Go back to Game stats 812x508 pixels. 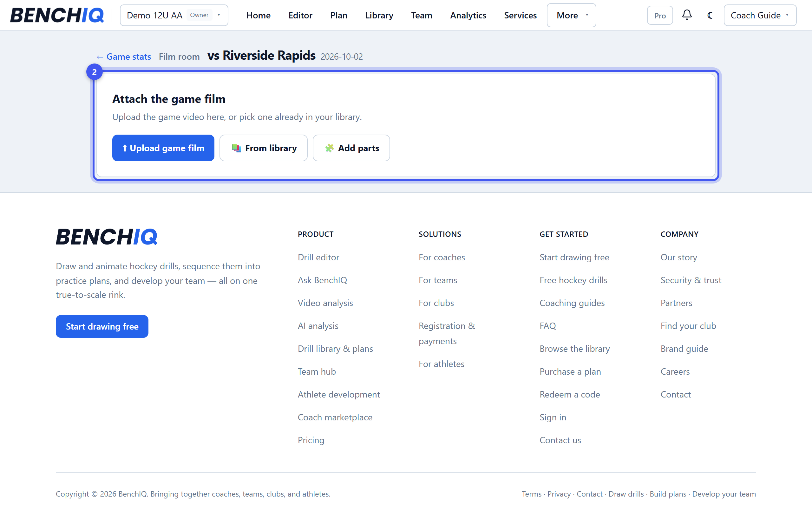point(124,57)
